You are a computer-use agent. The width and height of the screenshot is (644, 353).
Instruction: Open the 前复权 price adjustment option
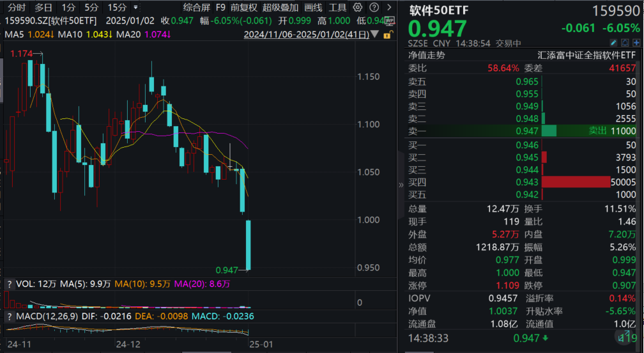tap(243, 8)
